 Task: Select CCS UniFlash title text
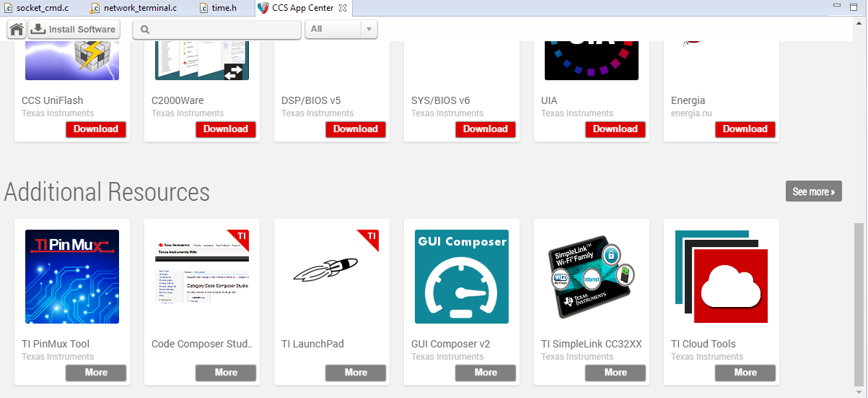click(x=53, y=100)
